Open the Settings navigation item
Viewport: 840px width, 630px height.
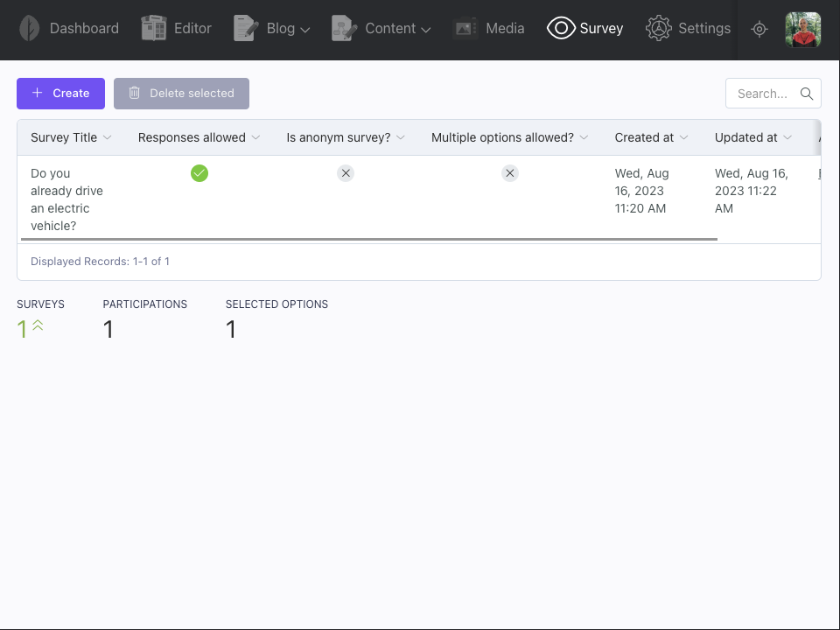(x=688, y=28)
